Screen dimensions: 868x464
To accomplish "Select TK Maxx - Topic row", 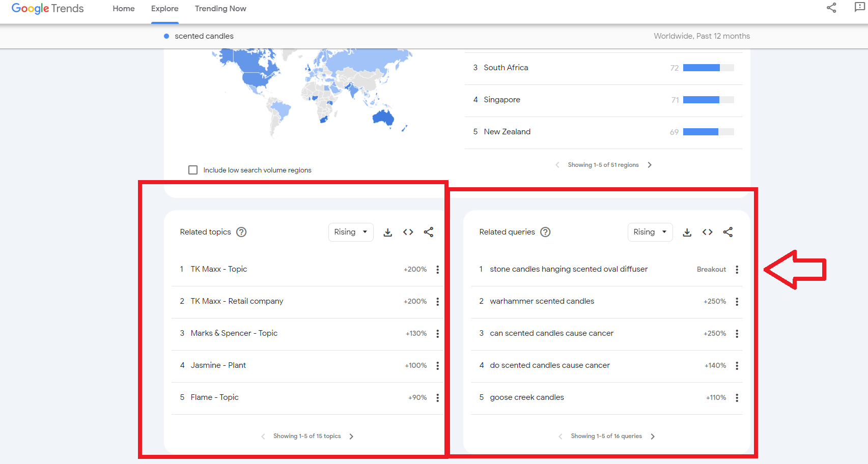I will 307,270.
